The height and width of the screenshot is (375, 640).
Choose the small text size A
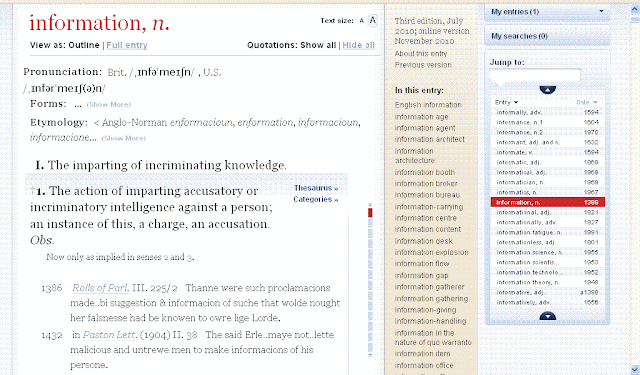coord(361,21)
